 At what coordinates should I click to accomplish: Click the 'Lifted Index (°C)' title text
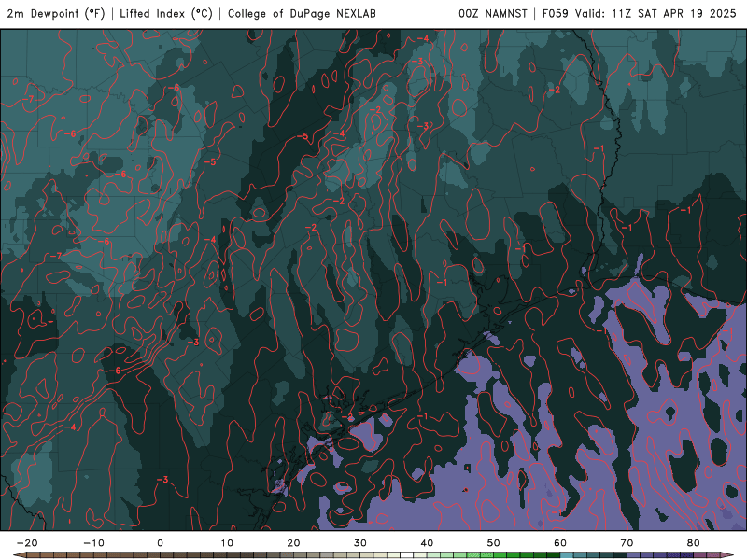[166, 13]
